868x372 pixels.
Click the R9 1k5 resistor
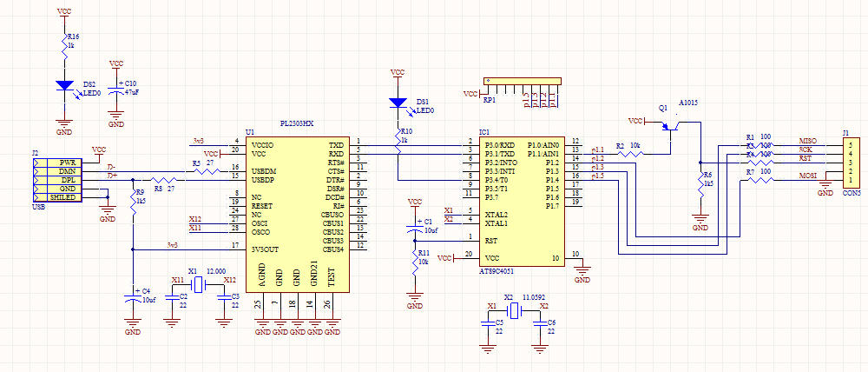click(133, 203)
